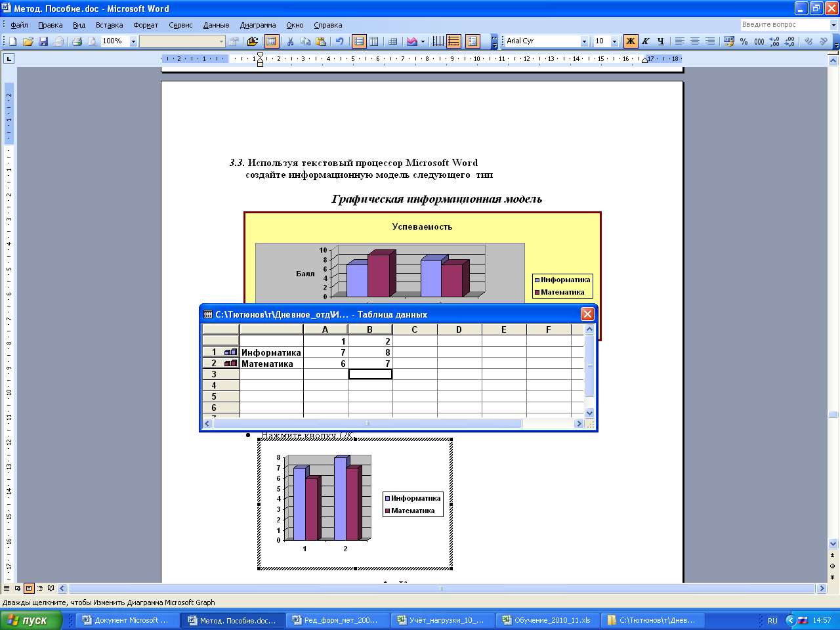Open the Правка menu
The width and height of the screenshot is (840, 630).
click(51, 25)
